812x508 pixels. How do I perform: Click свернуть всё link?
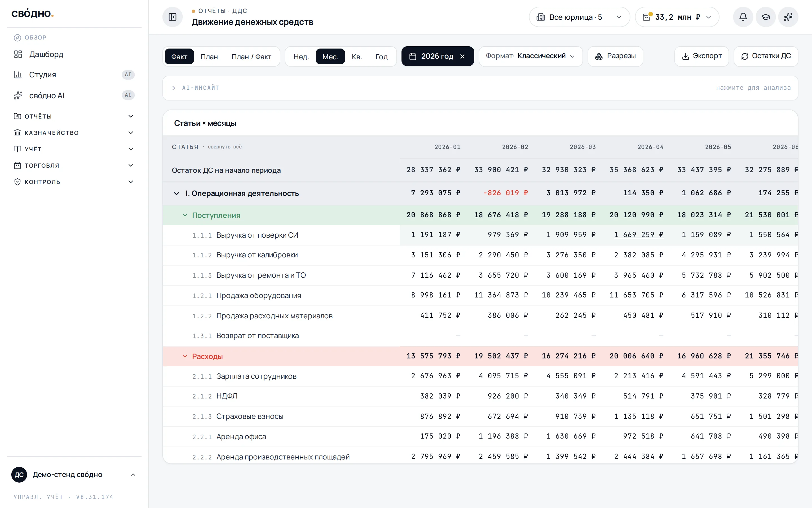224,147
